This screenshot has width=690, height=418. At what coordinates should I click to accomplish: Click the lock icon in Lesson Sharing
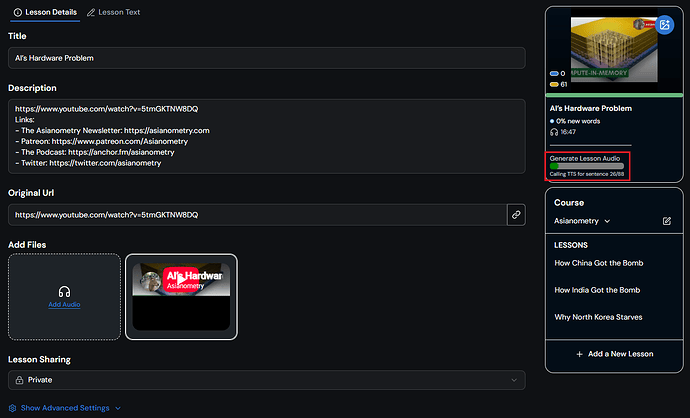19,380
